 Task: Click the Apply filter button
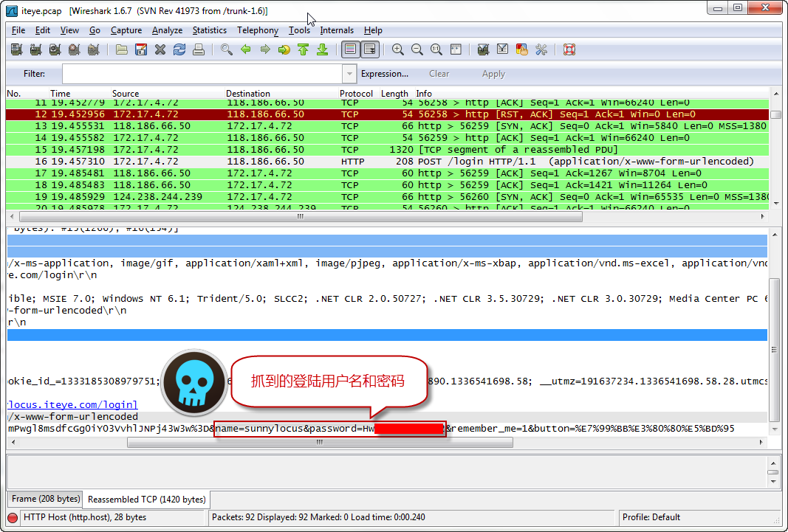[493, 74]
